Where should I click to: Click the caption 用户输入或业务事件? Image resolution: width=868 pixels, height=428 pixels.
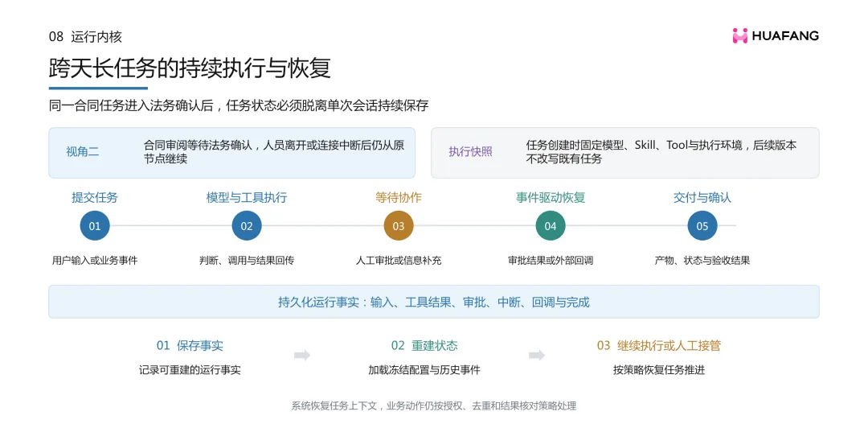point(95,261)
